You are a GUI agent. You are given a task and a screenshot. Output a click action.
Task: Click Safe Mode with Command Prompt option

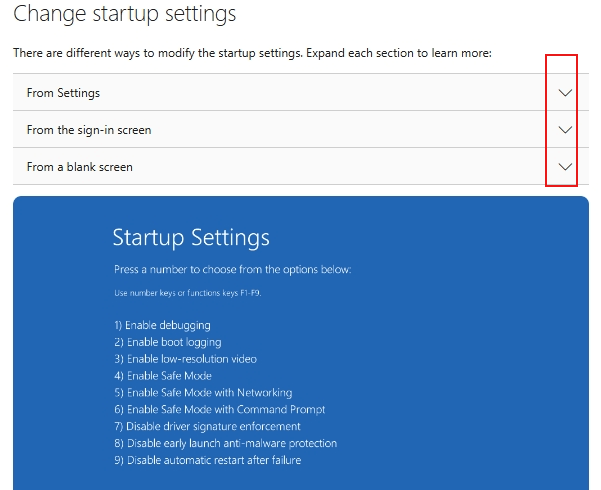pyautogui.click(x=219, y=409)
